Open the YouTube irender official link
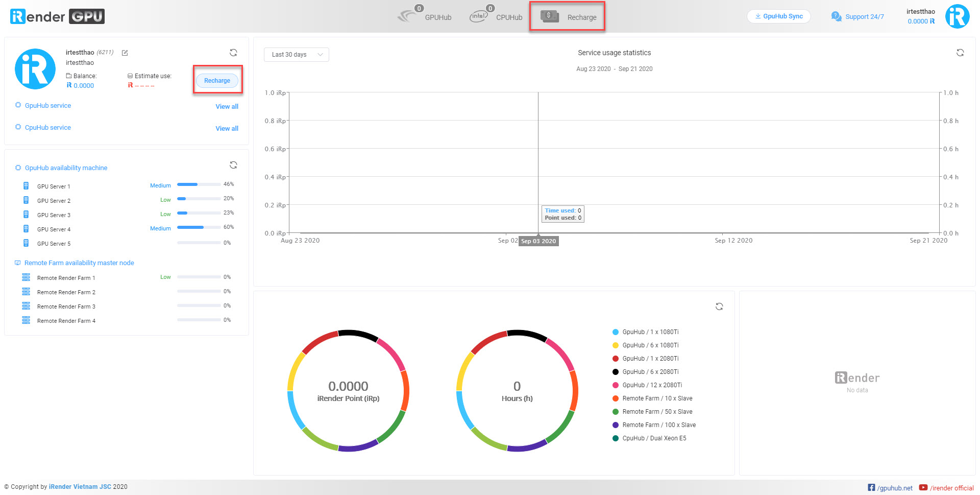The image size is (980, 495). tap(946, 488)
